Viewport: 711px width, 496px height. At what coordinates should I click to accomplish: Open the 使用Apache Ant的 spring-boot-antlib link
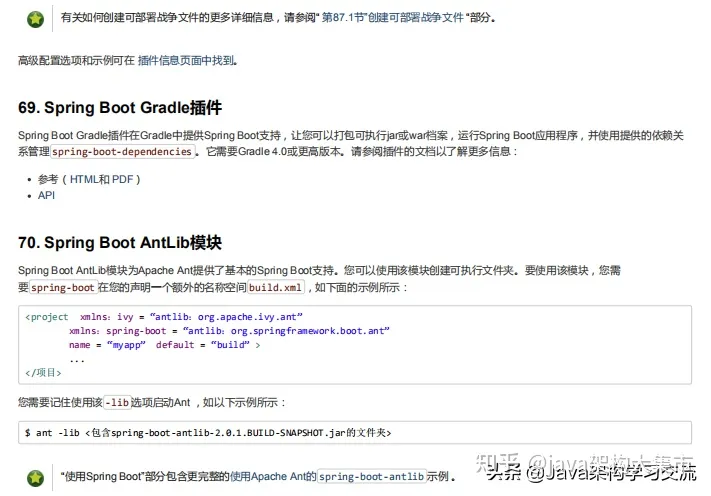tap(328, 477)
